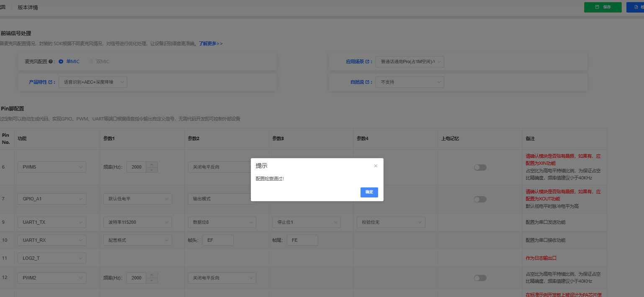This screenshot has height=297, width=644.
Task: Click the 确定 button in the dialog
Action: click(x=369, y=192)
